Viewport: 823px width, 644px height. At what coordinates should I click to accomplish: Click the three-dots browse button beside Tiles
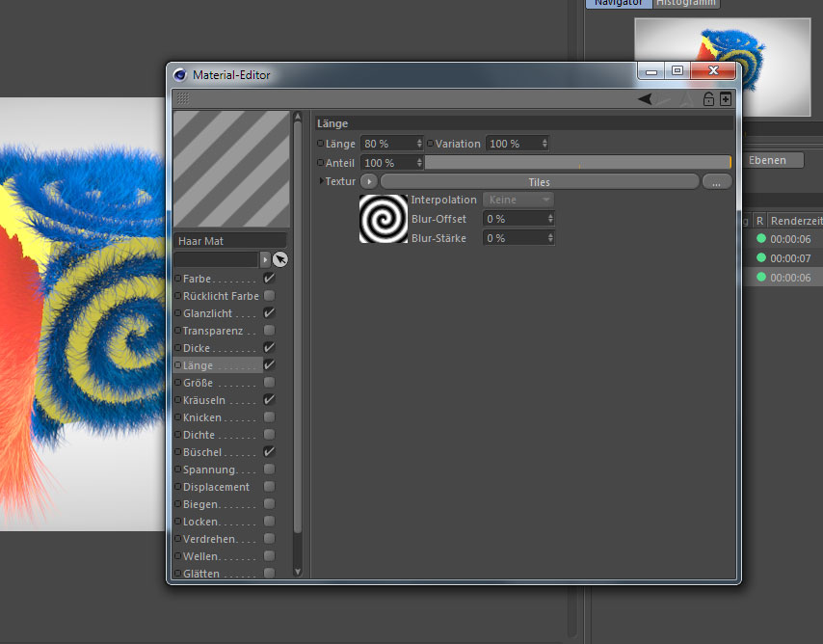tap(716, 181)
